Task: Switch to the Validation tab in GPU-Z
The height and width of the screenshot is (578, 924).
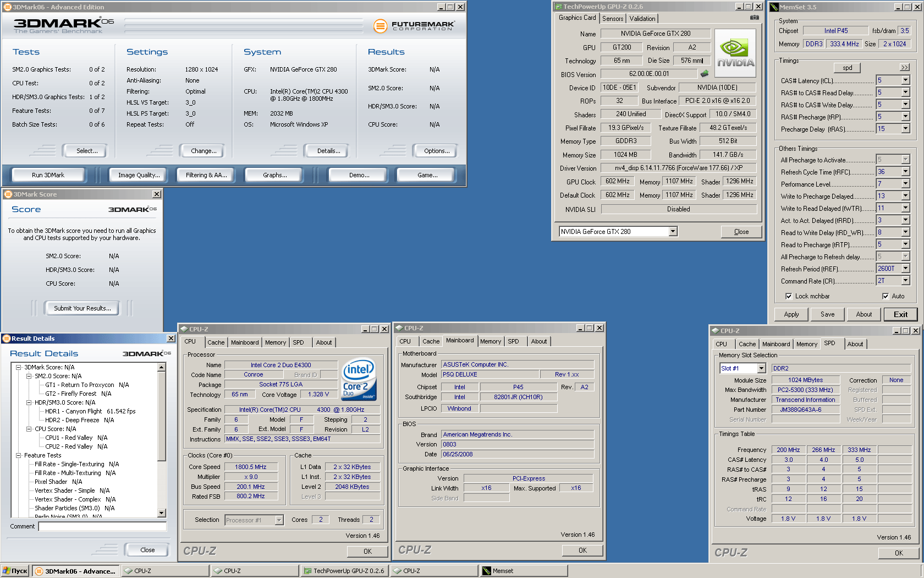Action: 642,19
